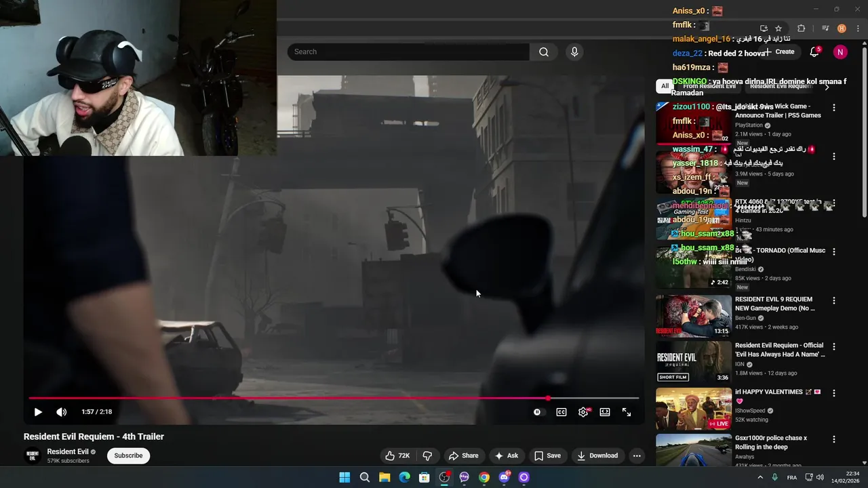
Task: Open Discord from taskbar
Action: (504, 477)
